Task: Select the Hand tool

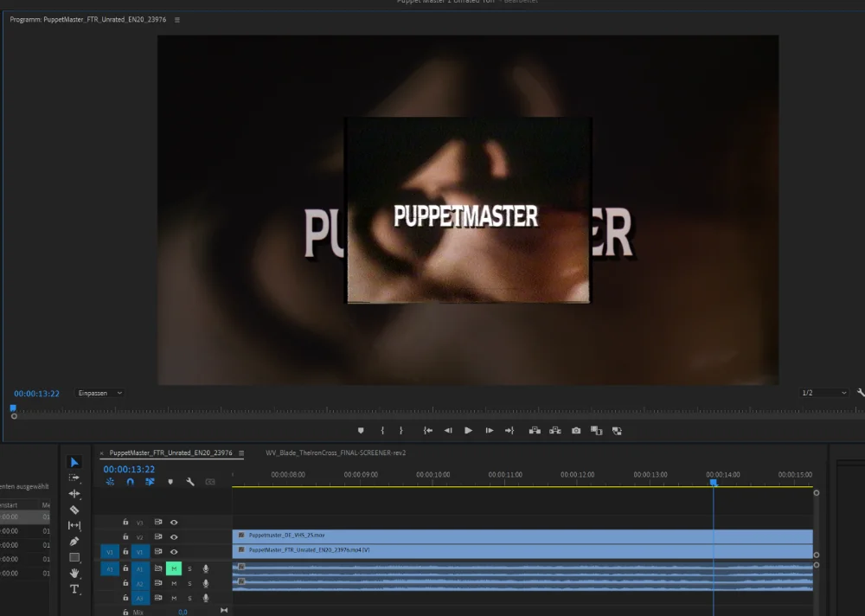Action: point(74,573)
